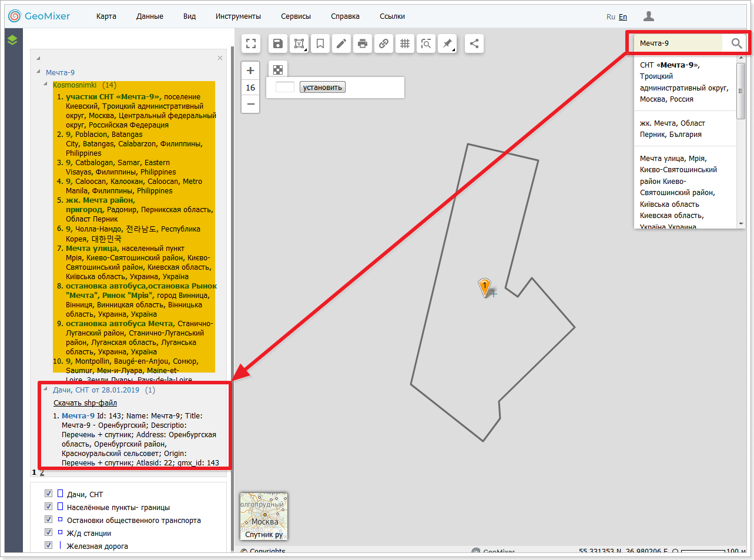Click the GeoMixer logo

[39, 16]
